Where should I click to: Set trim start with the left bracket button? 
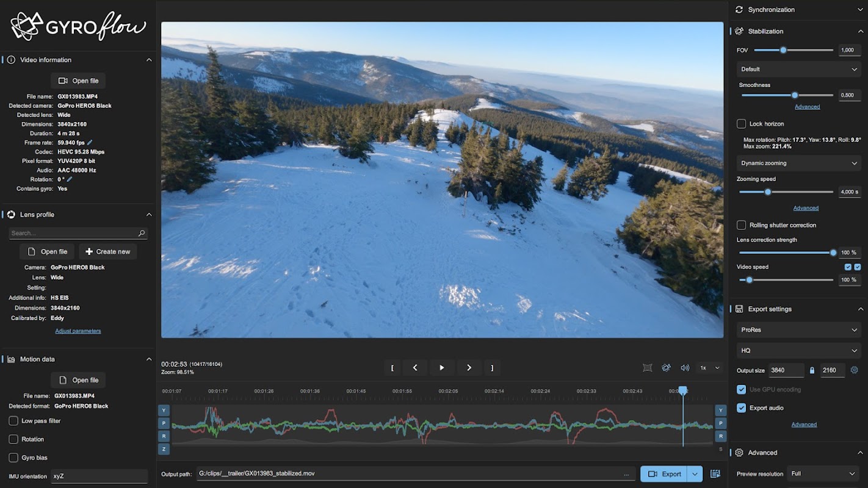point(392,368)
